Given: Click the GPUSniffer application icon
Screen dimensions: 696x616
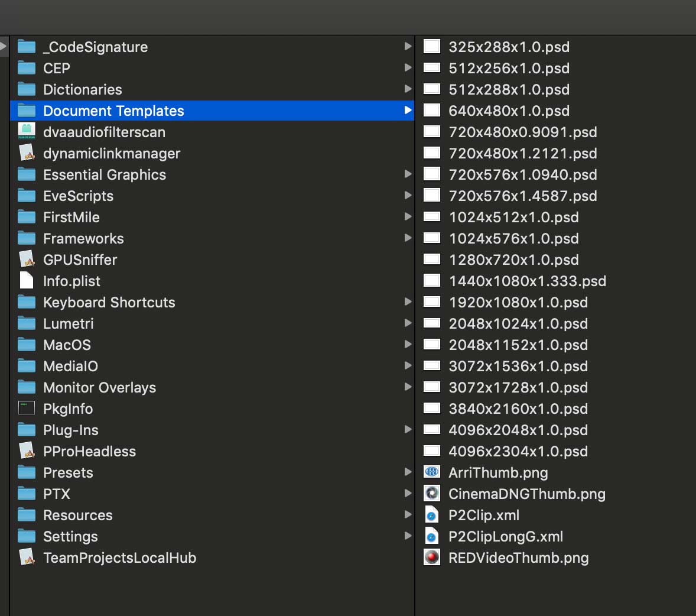Looking at the screenshot, I should [x=27, y=260].
